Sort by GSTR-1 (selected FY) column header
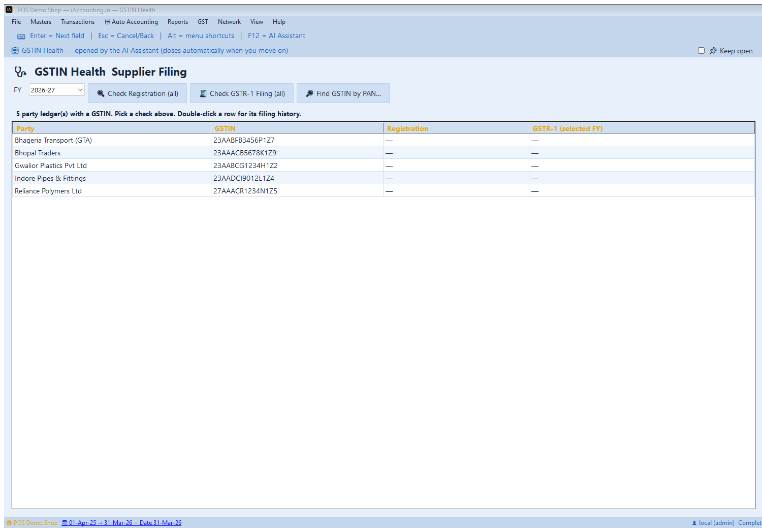This screenshot has height=532, width=762. point(642,128)
